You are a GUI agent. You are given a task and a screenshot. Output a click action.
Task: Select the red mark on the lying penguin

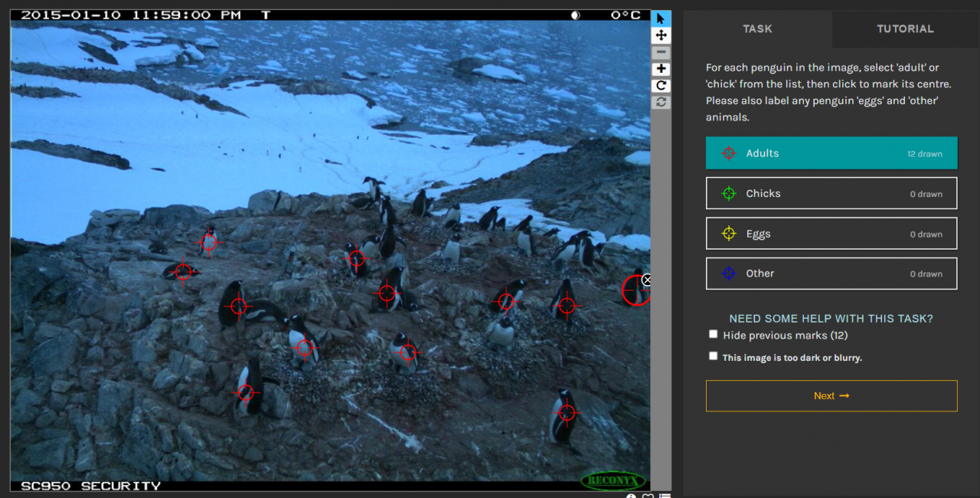183,271
